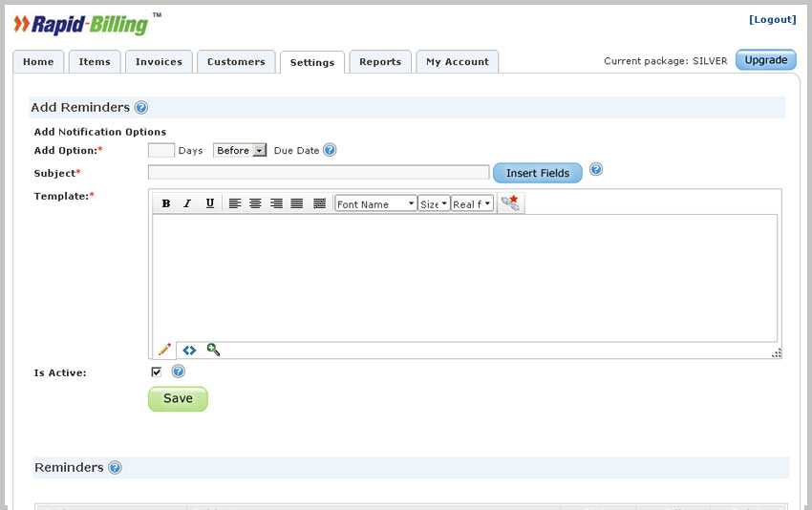Click inside the template editor body
Viewport: 812px width, 510px height.
pos(465,278)
